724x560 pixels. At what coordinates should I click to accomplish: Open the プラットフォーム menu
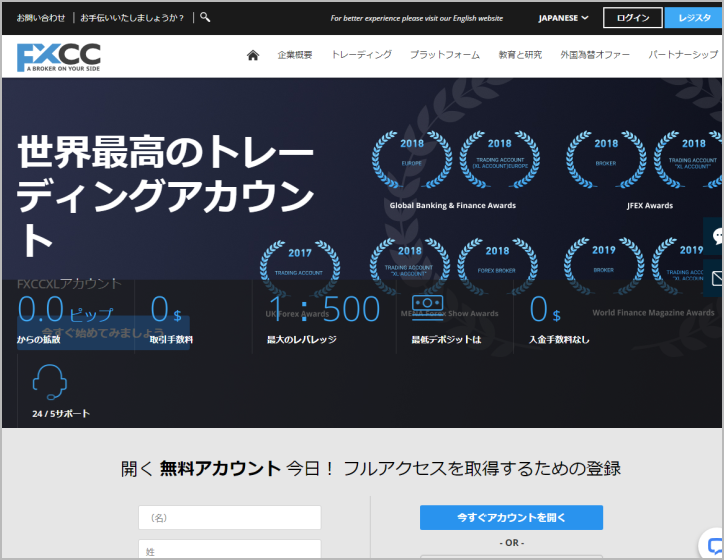445,55
